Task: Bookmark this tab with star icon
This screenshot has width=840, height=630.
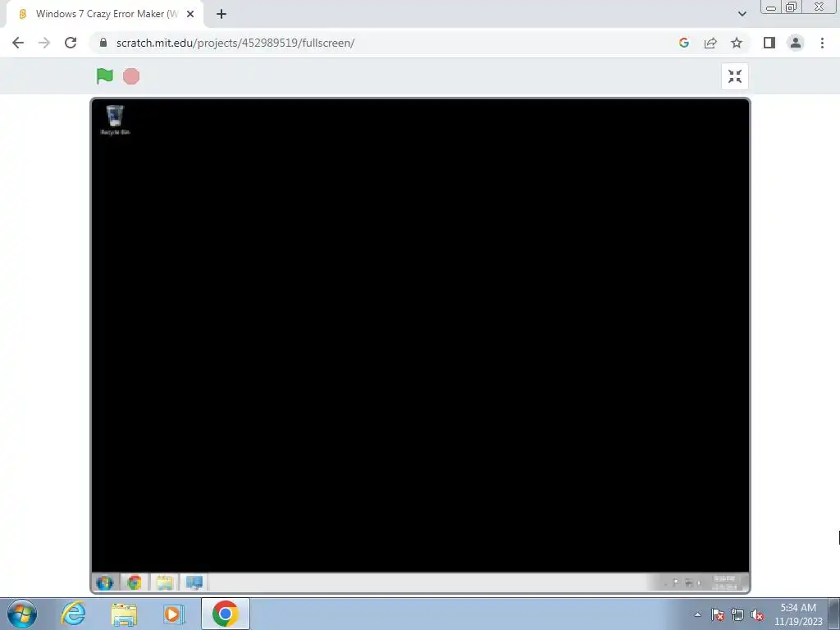Action: pyautogui.click(x=737, y=43)
